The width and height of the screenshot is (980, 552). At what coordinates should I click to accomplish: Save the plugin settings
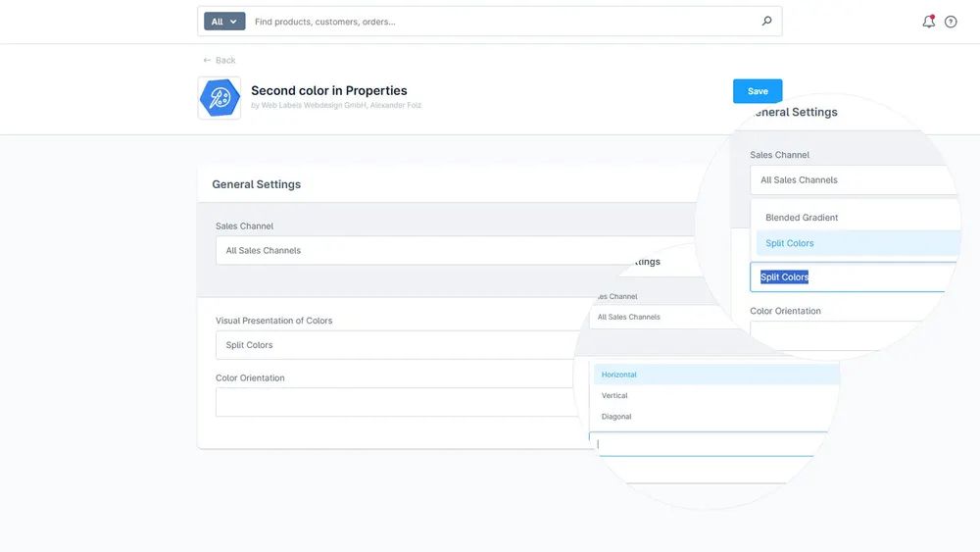point(758,91)
